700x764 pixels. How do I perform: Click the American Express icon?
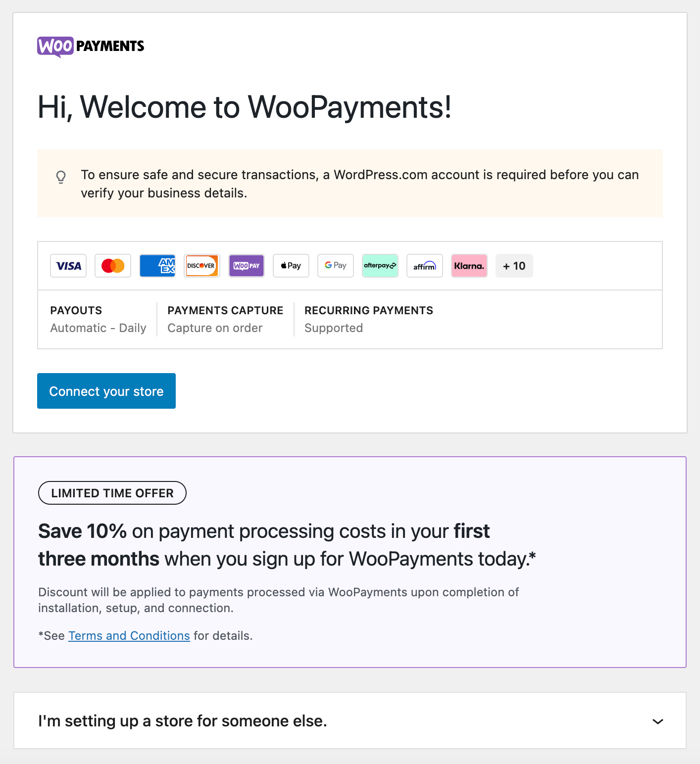[157, 266]
